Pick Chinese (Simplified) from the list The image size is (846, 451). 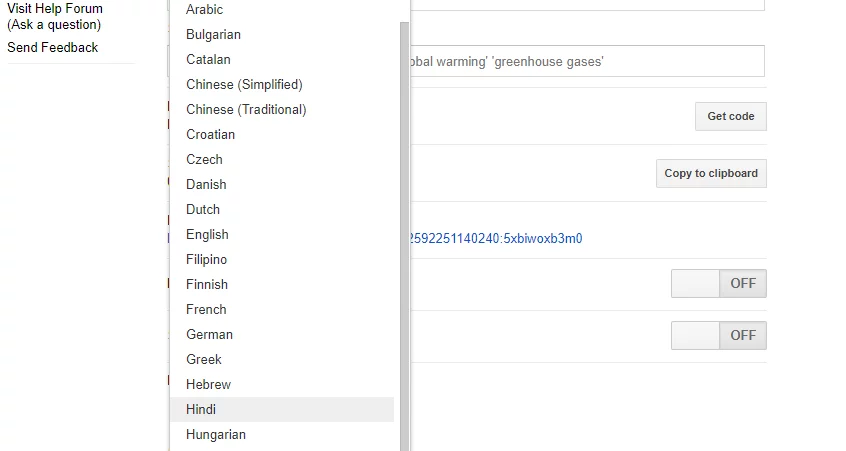click(244, 85)
